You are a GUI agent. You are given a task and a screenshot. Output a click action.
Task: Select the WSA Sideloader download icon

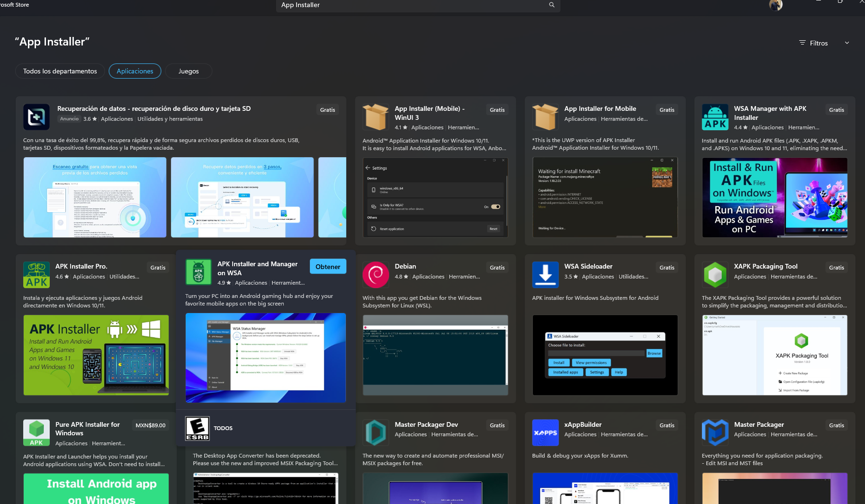tap(545, 275)
